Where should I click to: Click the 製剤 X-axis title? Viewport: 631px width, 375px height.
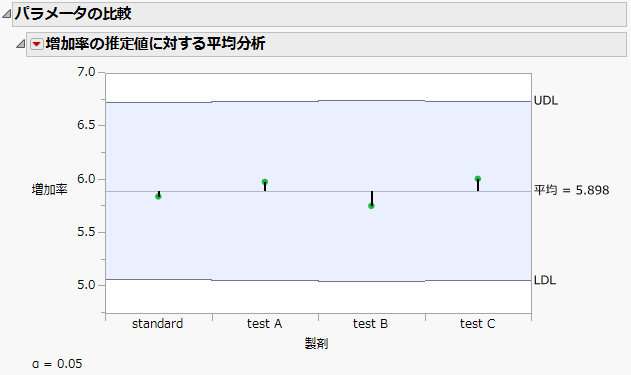click(x=316, y=344)
